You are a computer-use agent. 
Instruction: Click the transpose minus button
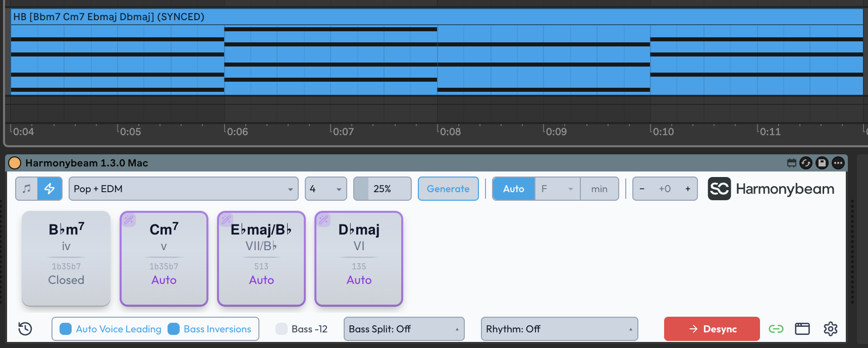(642, 189)
